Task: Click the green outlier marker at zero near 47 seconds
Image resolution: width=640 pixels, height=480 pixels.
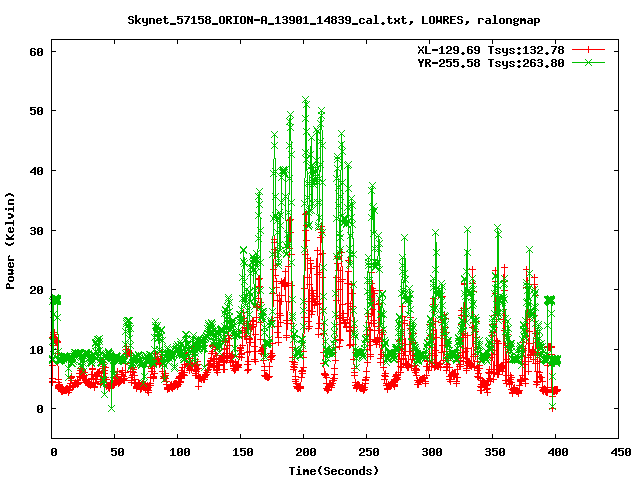Action: coord(111,408)
